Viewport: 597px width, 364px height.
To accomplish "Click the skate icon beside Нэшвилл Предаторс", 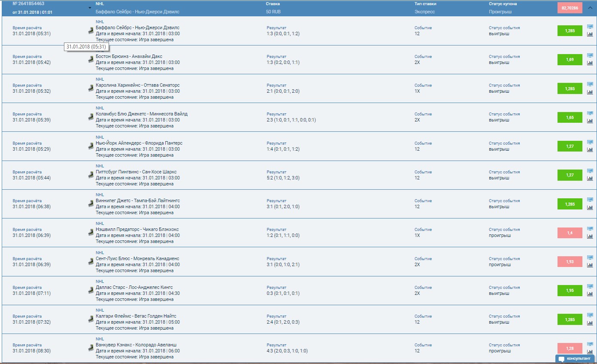I will click(91, 232).
